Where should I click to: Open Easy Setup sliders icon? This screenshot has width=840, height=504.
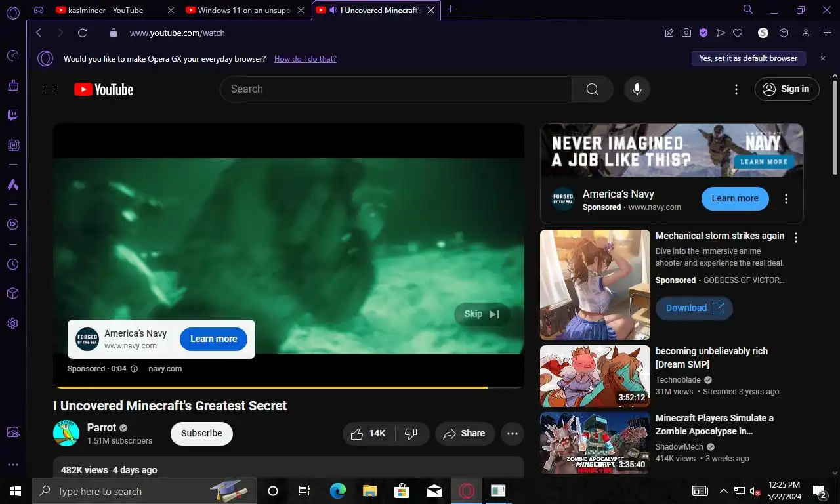[x=828, y=33]
